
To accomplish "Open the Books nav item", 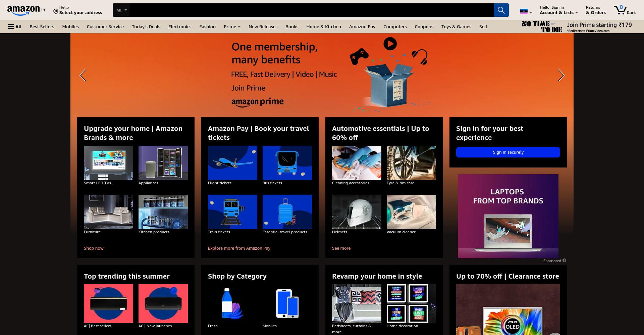I will coord(292,27).
